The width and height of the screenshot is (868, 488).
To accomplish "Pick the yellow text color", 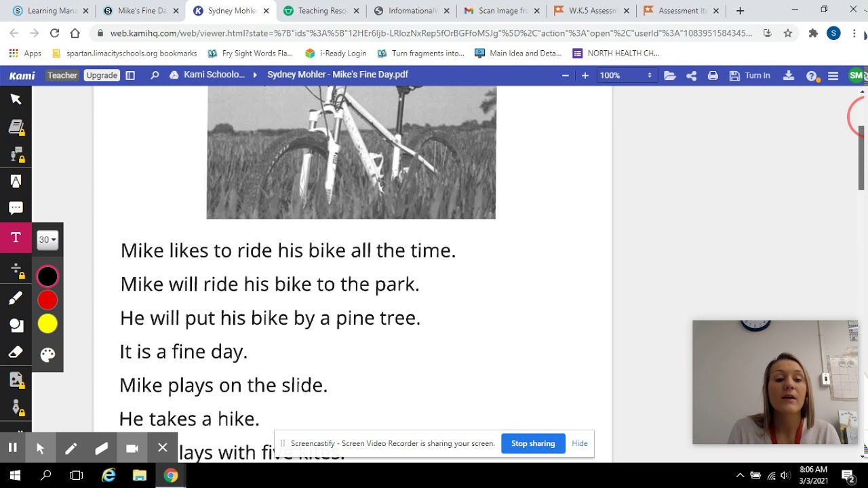I will 47,324.
